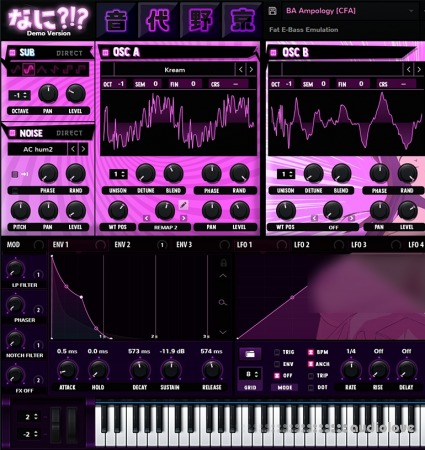The width and height of the screenshot is (425, 450).
Task: Change pitch bend down range stepper showing -2
Action: point(29,434)
